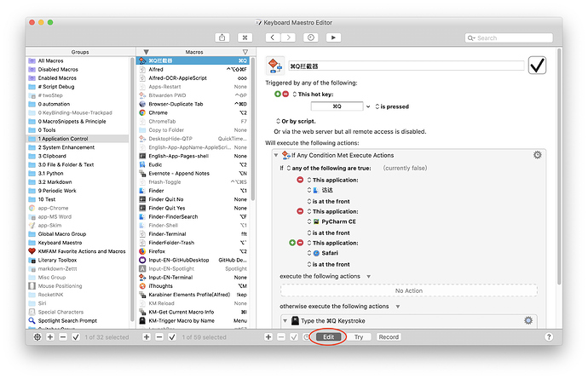This screenshot has width=588, height=379.
Task: Add condition next to Safari entry
Action: (292, 243)
